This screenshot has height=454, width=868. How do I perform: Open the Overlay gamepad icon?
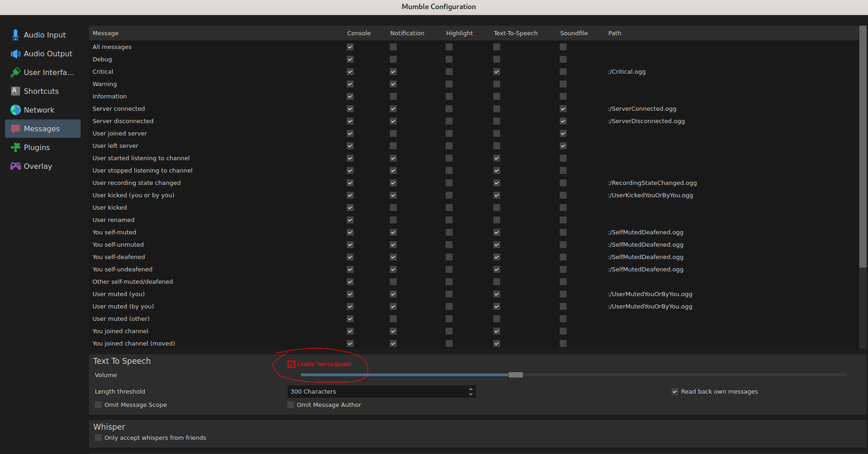16,166
